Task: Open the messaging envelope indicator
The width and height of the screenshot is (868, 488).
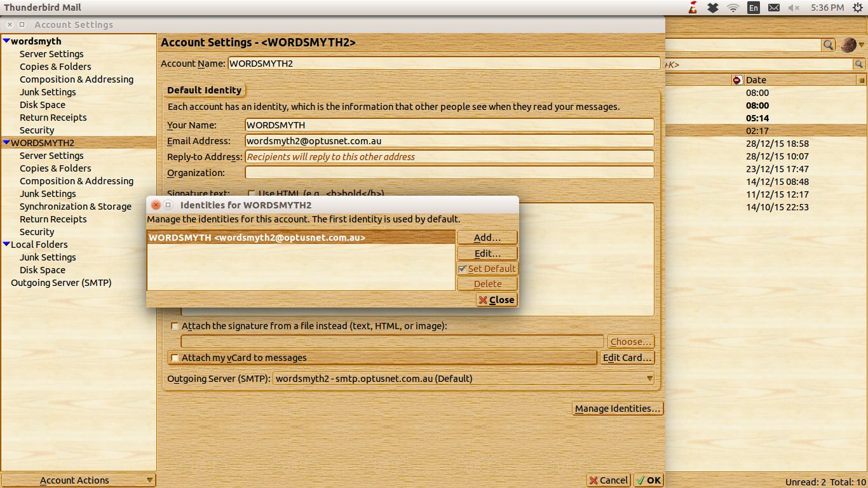Action: tap(774, 8)
